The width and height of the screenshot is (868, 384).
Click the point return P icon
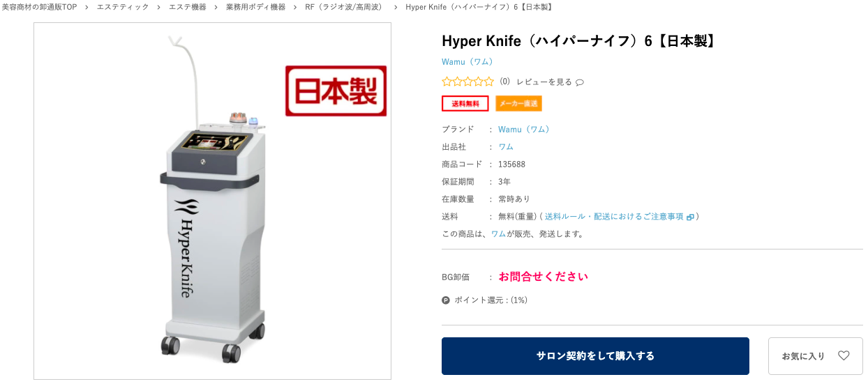click(x=446, y=300)
